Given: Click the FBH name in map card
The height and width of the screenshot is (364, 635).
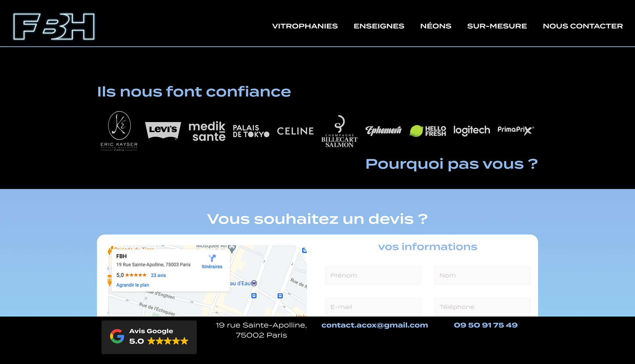Looking at the screenshot, I should [x=121, y=256].
